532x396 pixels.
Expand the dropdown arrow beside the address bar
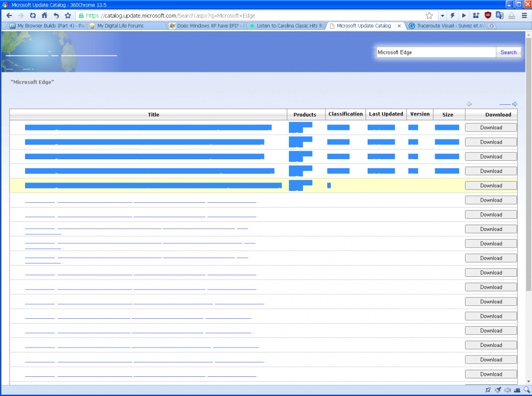(442, 15)
